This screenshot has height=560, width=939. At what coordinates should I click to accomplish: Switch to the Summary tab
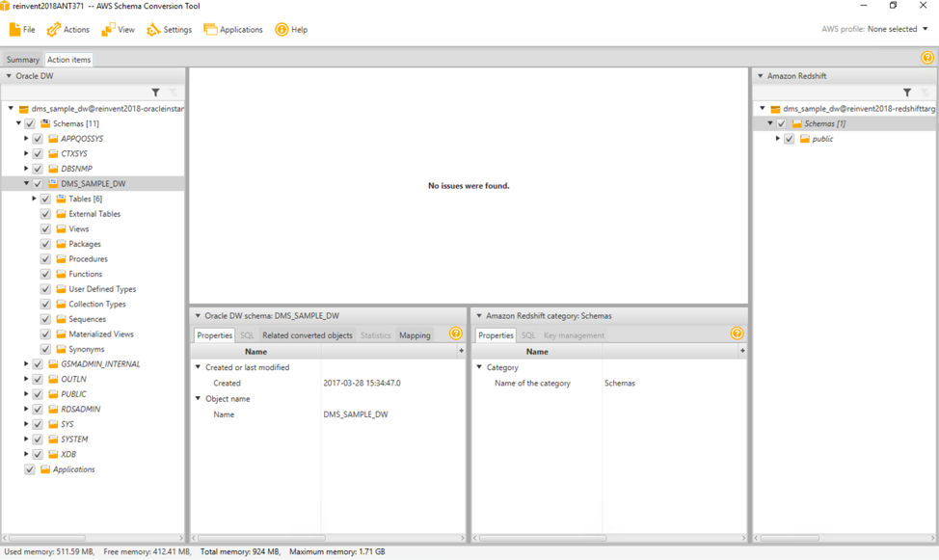(23, 60)
